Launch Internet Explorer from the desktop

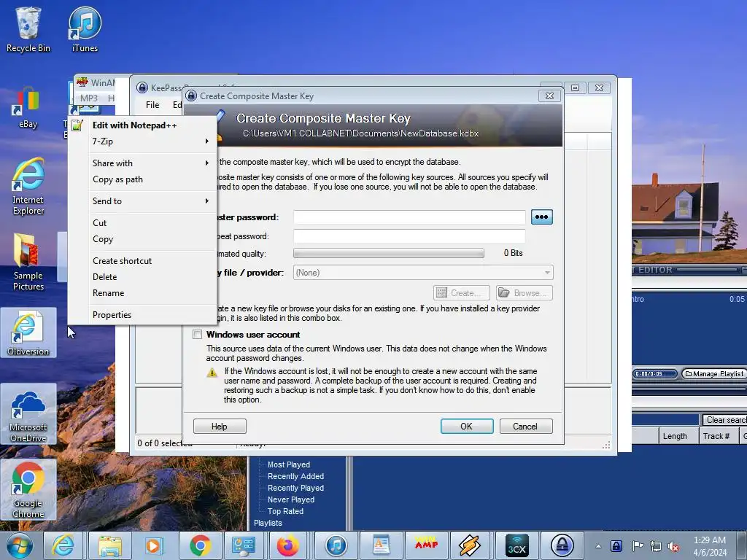(28, 187)
